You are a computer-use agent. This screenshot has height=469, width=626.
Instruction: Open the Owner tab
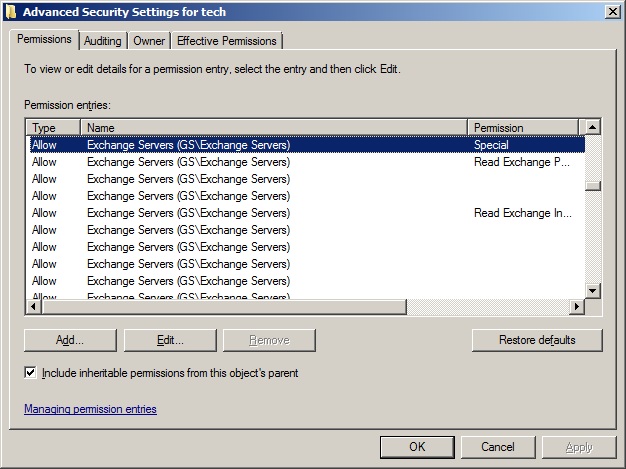(149, 41)
